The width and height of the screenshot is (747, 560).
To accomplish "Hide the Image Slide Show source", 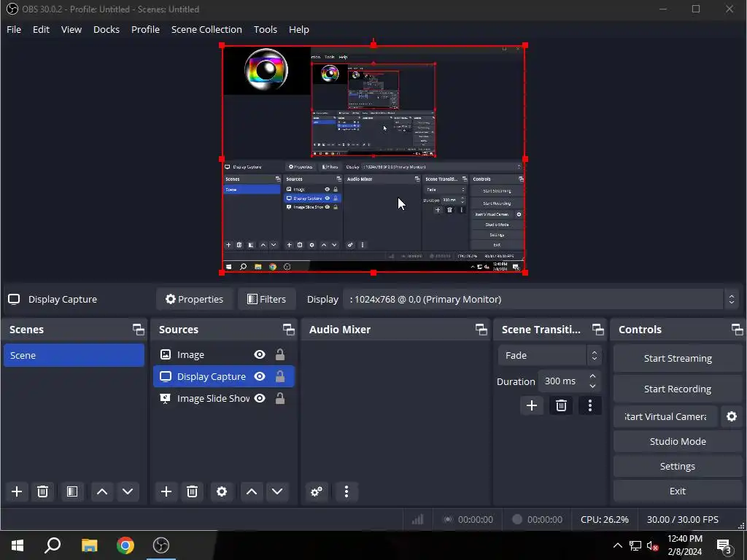I will click(x=260, y=398).
